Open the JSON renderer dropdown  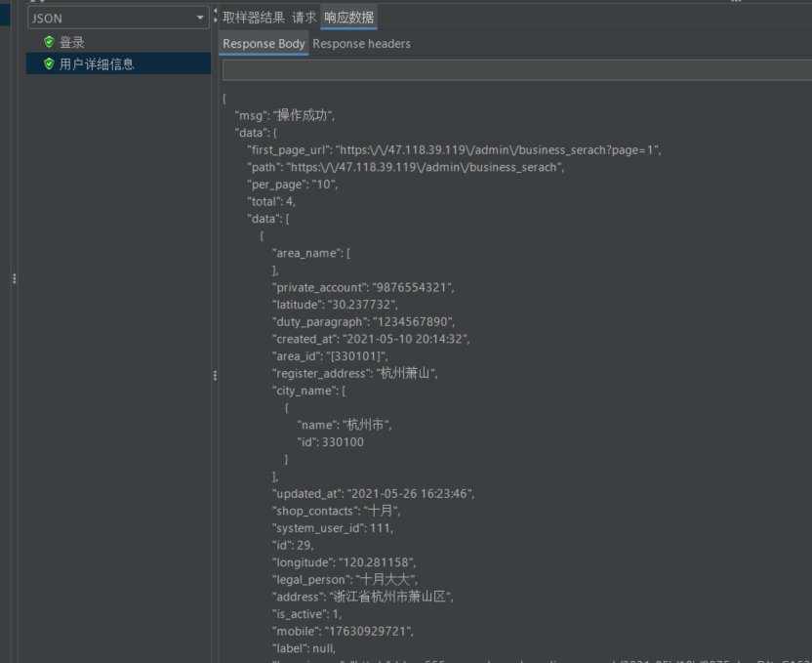coord(118,19)
